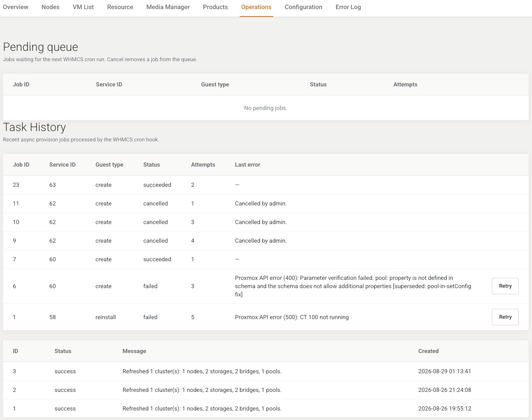This screenshot has width=532, height=420.
Task: Click 'Attempts' header in Task History
Action: coord(203,165)
